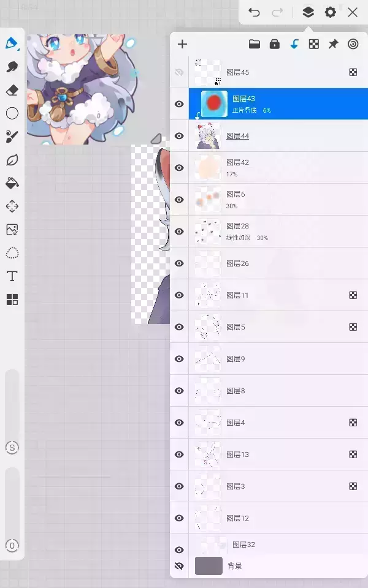Screen dimensions: 368x588
Task: Hide layer 图层44 with eye icon
Action: pos(179,136)
